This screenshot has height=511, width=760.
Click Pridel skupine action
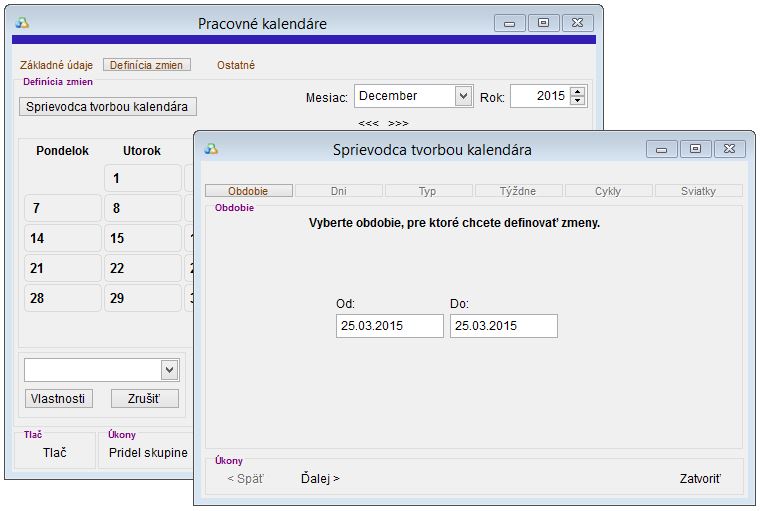pos(148,453)
